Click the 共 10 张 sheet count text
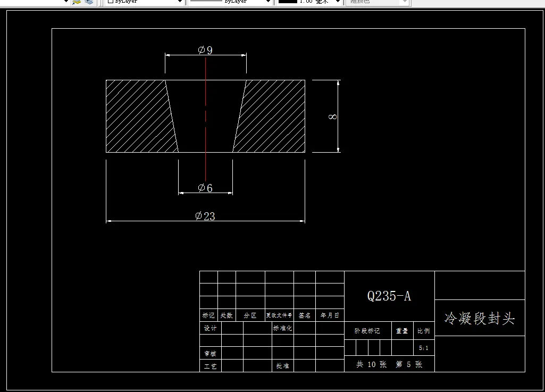This screenshot has height=392, width=545. 372,364
